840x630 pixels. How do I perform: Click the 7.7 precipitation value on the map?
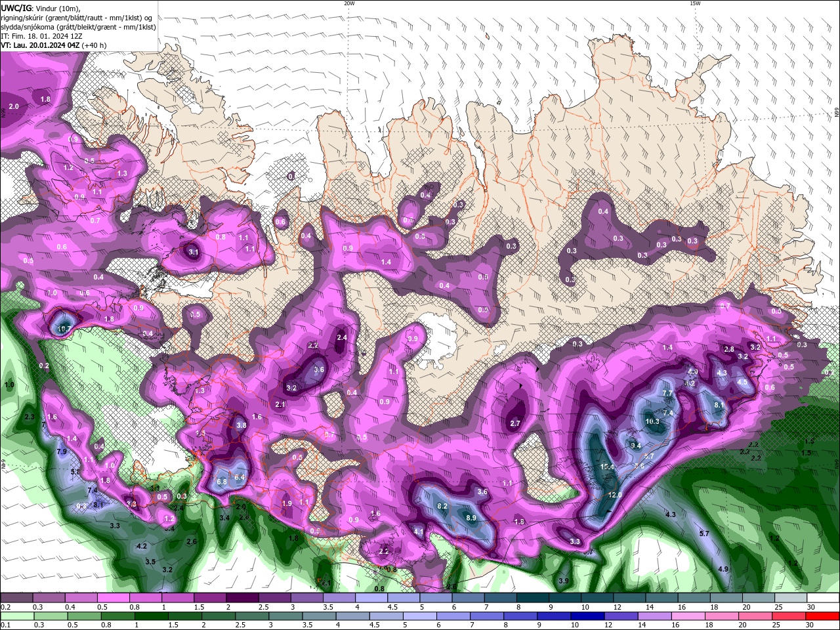pyautogui.click(x=668, y=393)
